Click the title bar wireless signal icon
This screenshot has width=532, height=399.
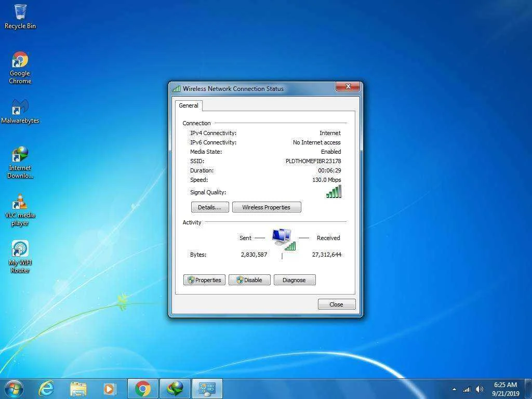(x=176, y=89)
